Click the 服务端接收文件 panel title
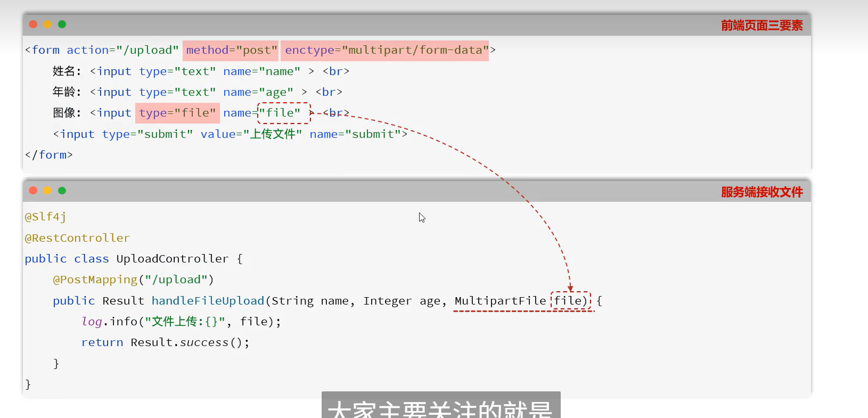868x418 pixels. click(x=761, y=192)
